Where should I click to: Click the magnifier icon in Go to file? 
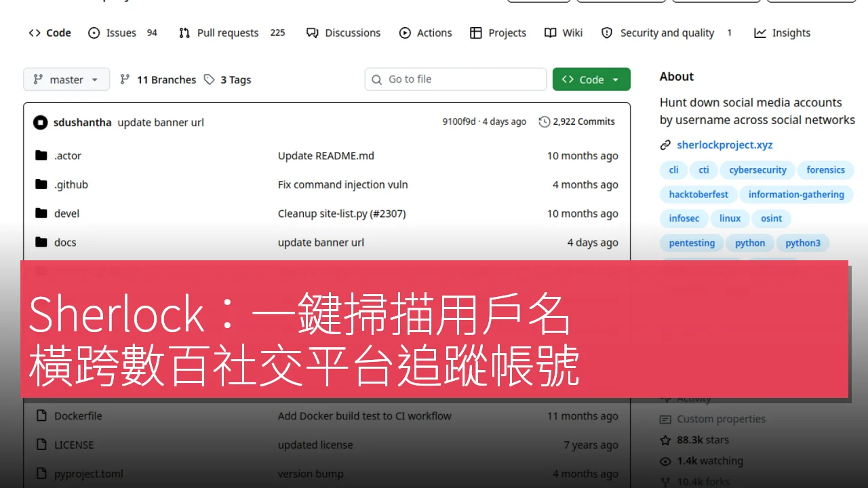pyautogui.click(x=377, y=79)
